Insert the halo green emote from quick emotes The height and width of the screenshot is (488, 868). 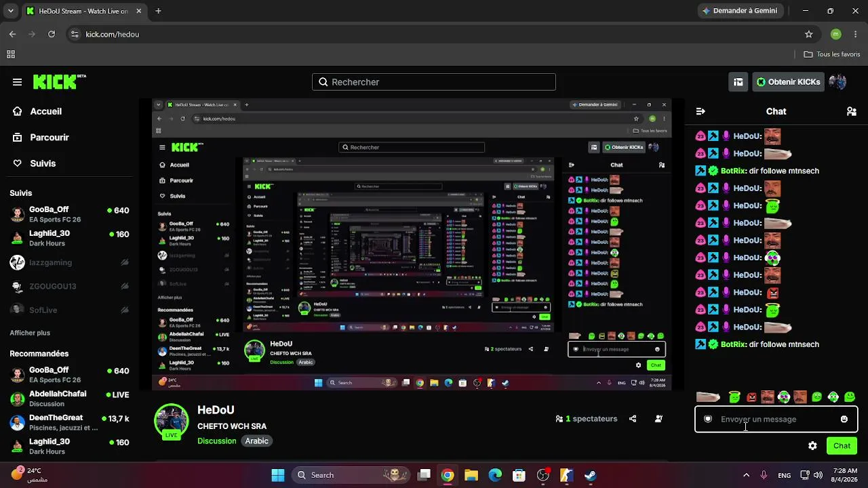734,396
